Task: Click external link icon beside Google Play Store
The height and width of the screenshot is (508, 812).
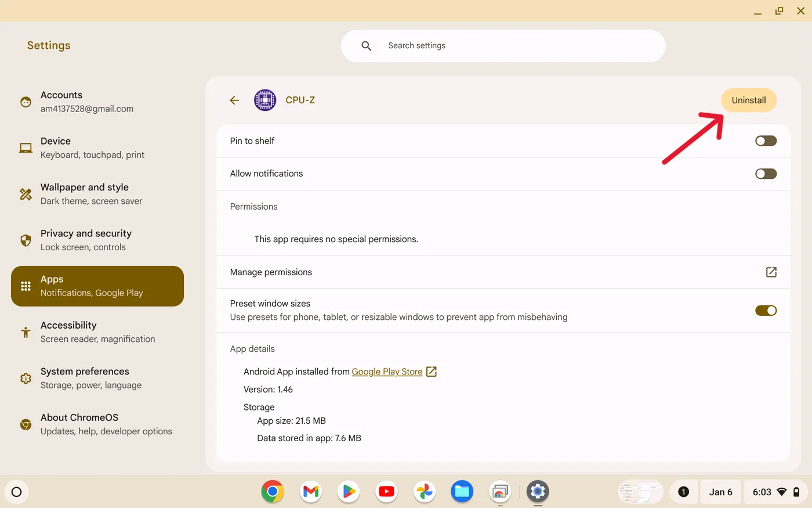Action: (x=431, y=372)
